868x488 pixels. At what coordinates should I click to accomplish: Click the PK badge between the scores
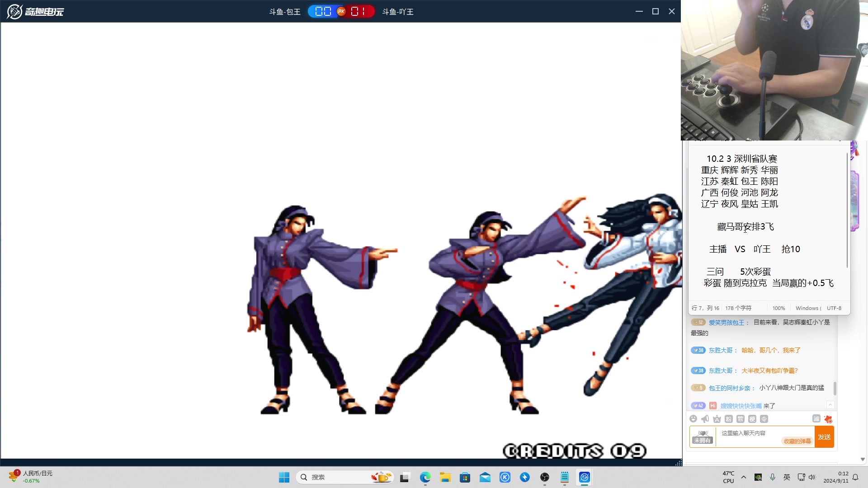coord(341,11)
